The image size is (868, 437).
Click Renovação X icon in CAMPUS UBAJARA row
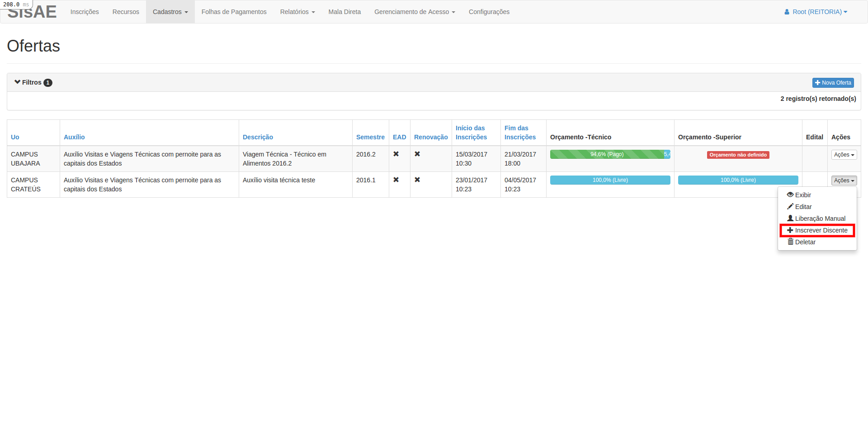417,154
